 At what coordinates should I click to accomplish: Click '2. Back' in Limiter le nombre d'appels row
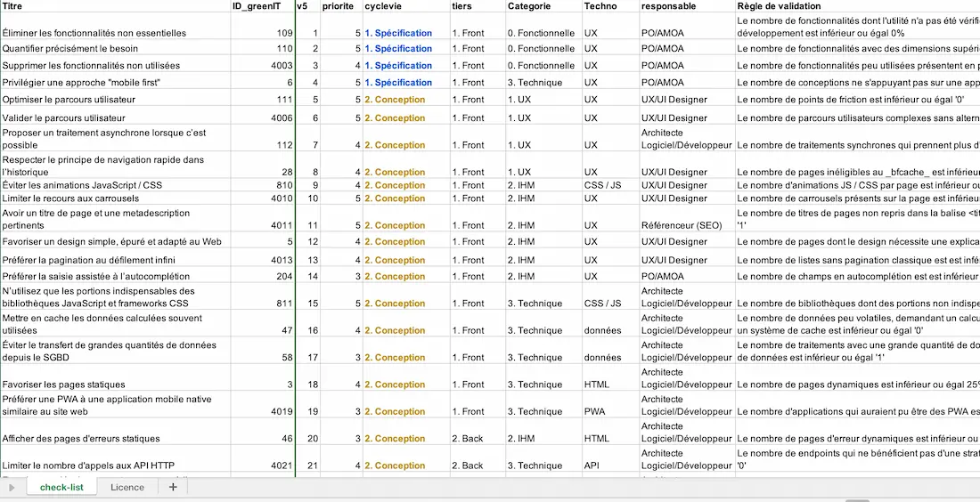click(478, 458)
